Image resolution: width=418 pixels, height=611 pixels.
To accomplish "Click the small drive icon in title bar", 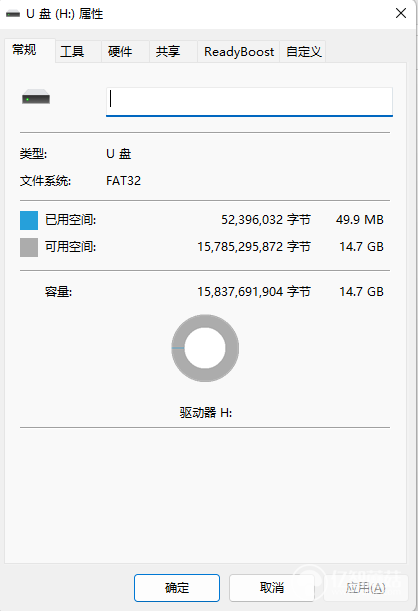I will (13, 14).
